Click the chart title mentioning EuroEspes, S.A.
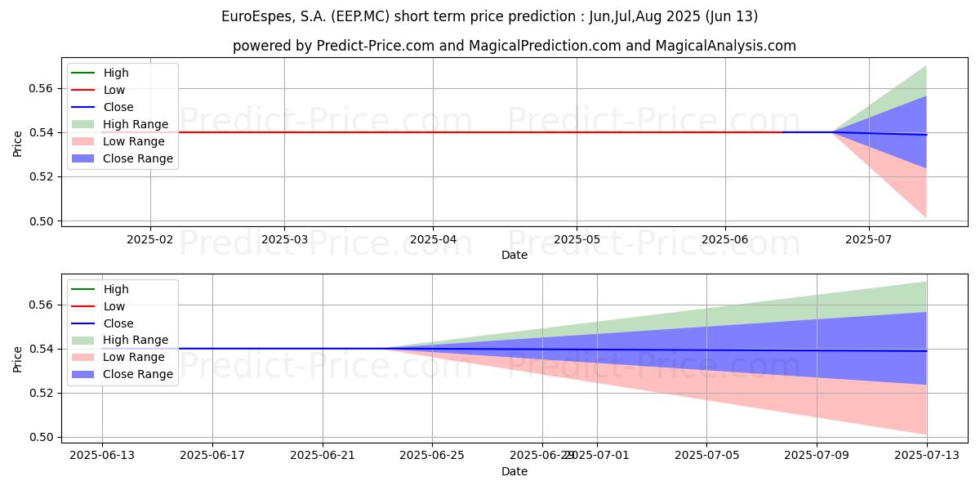Image resolution: width=980 pixels, height=490 pixels. 489,16
